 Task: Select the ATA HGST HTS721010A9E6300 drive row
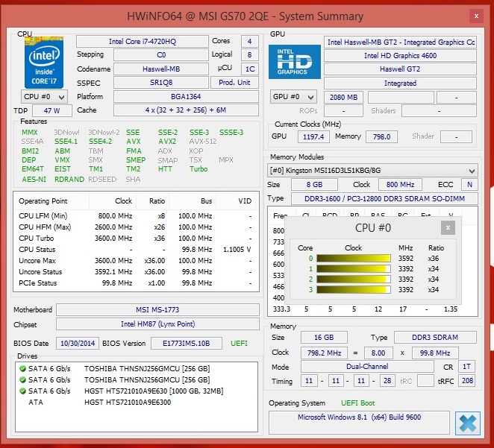click(136, 403)
